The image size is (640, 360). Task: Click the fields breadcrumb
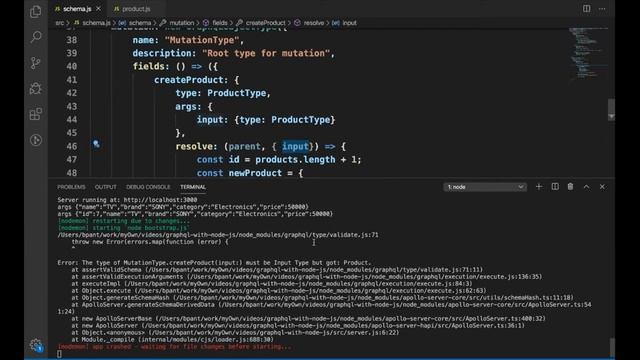coord(220,23)
